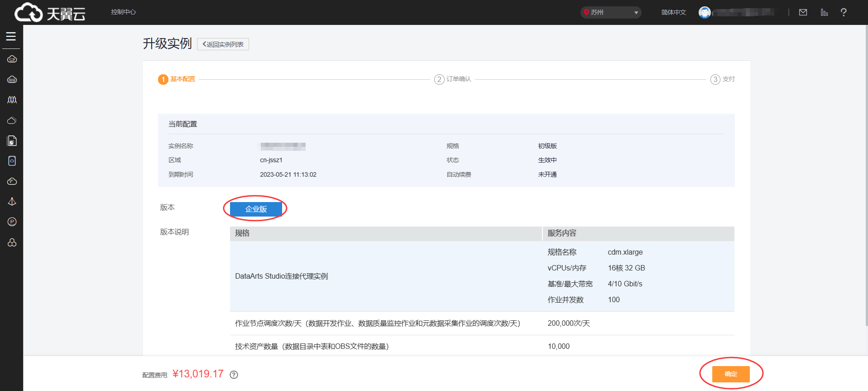This screenshot has width=868, height=391.
Task: Open 控制中心 in the top bar
Action: click(x=123, y=12)
